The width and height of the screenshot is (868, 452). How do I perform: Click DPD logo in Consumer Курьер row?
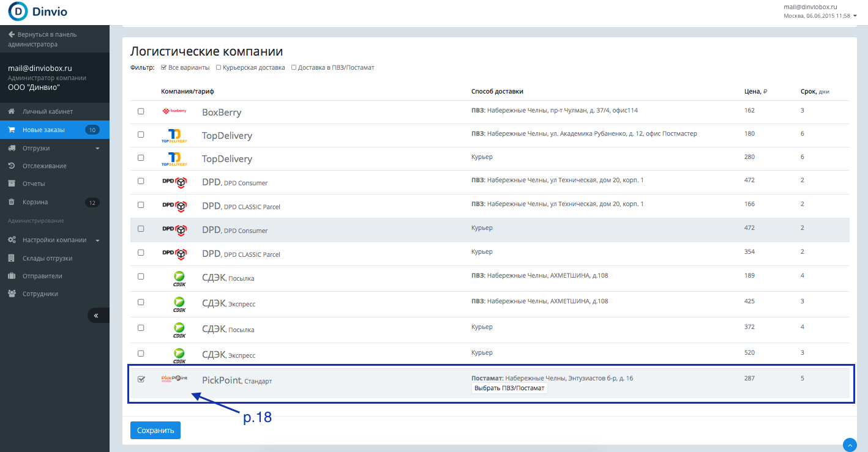click(x=174, y=229)
